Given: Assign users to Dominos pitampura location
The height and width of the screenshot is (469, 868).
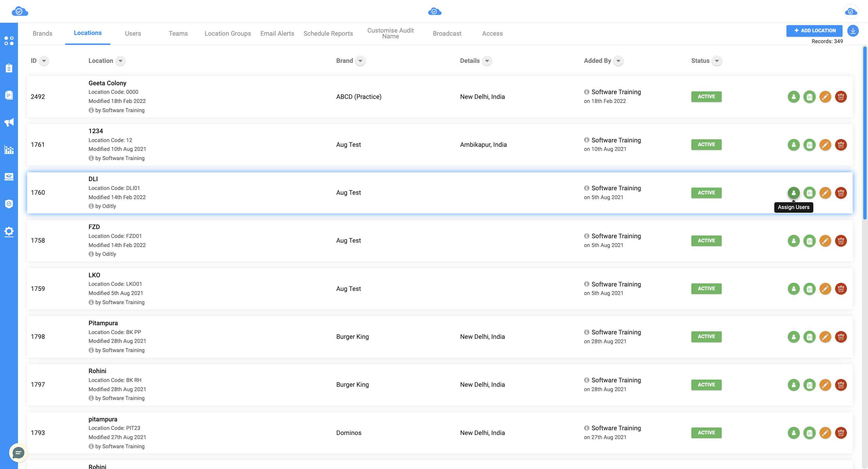Looking at the screenshot, I should (794, 433).
